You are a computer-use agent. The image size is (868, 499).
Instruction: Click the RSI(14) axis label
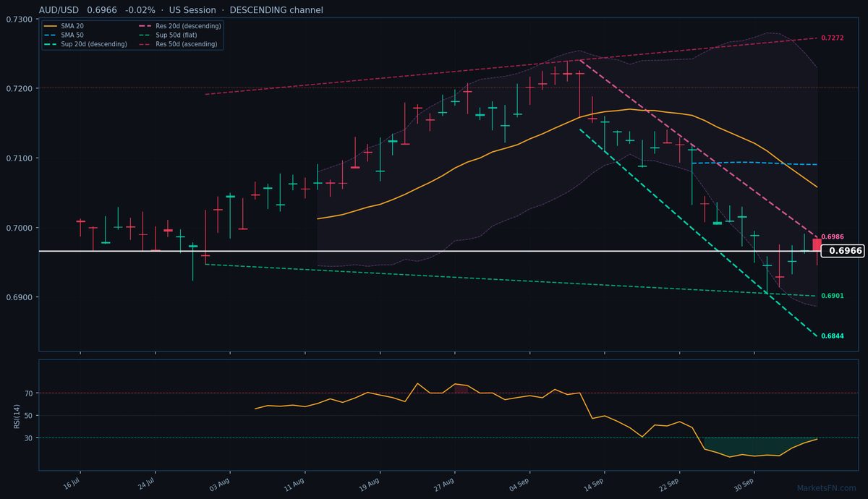point(16,416)
